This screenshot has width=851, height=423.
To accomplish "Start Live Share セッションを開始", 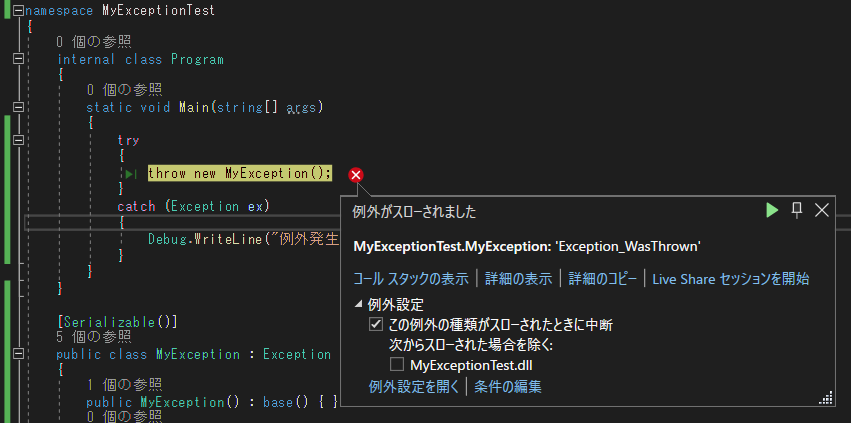I will (731, 279).
